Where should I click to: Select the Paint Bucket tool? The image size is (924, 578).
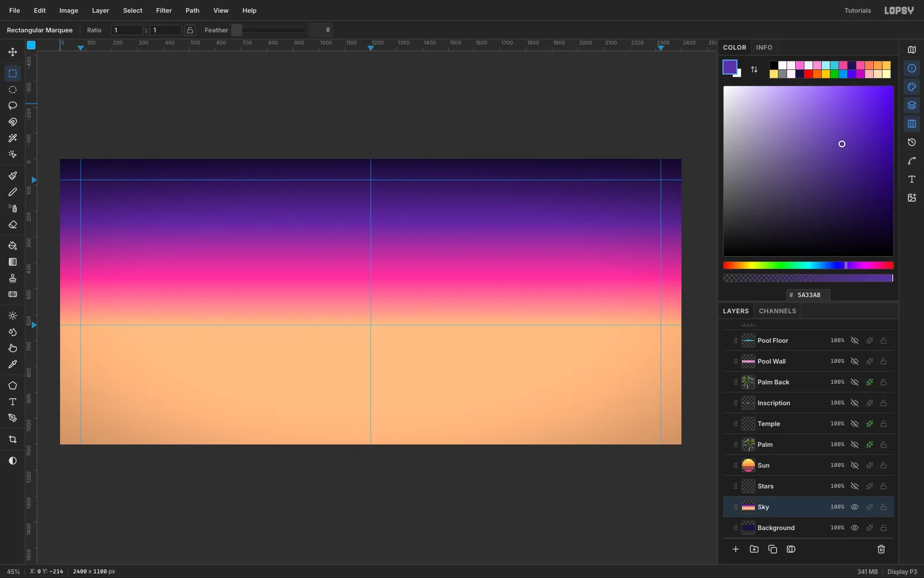click(x=13, y=246)
